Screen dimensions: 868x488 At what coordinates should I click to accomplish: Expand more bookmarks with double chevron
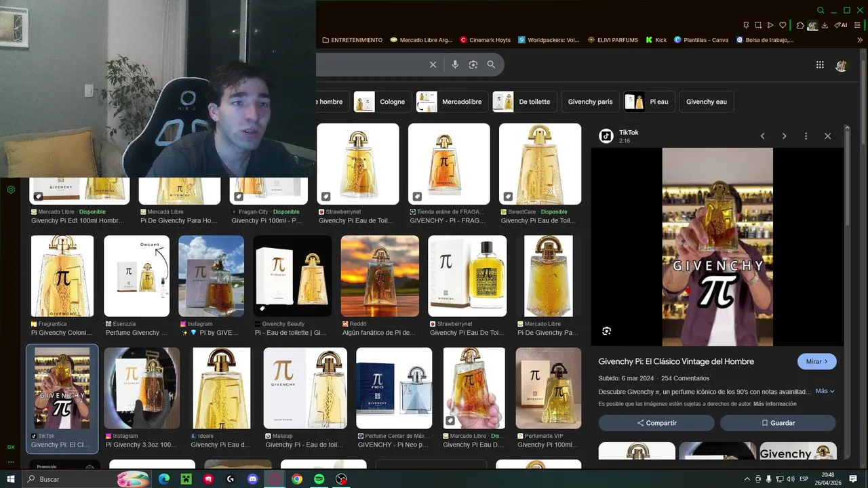(x=860, y=40)
